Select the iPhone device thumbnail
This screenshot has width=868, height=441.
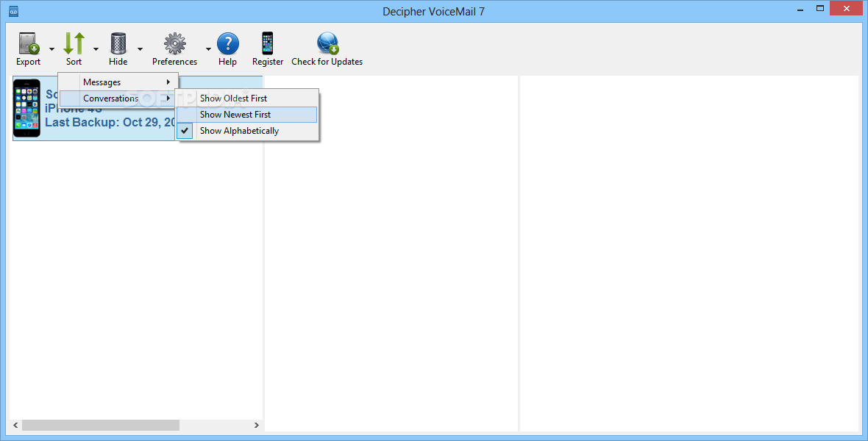tap(26, 108)
